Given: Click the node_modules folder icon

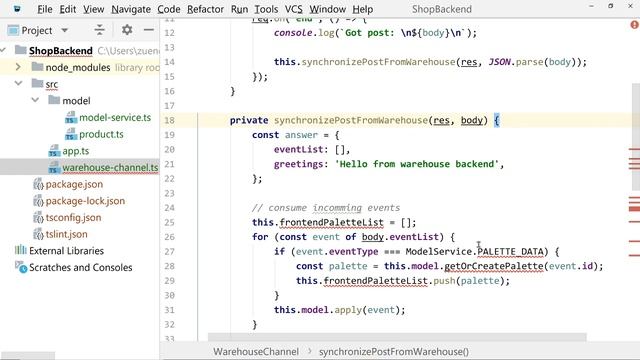Looking at the screenshot, I should point(37,67).
